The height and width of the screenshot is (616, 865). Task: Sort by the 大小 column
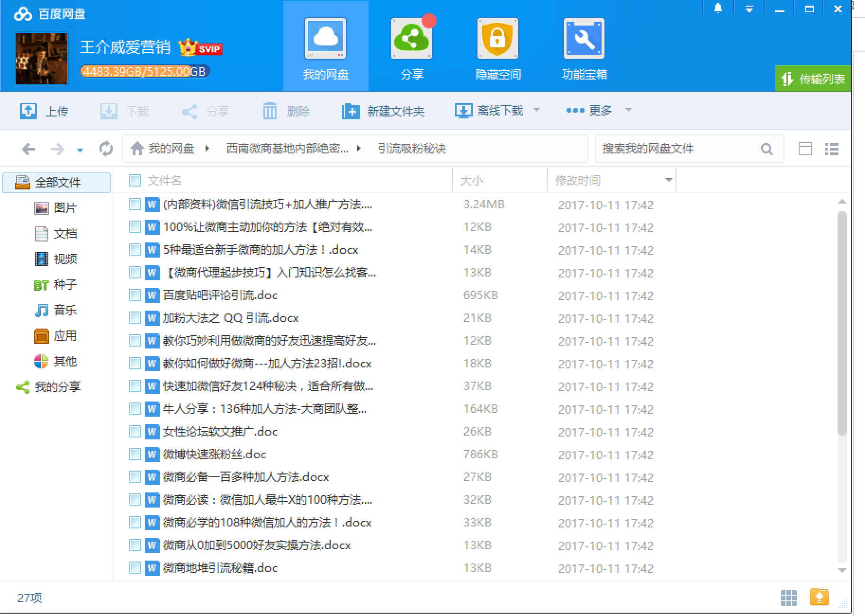pyautogui.click(x=500, y=180)
